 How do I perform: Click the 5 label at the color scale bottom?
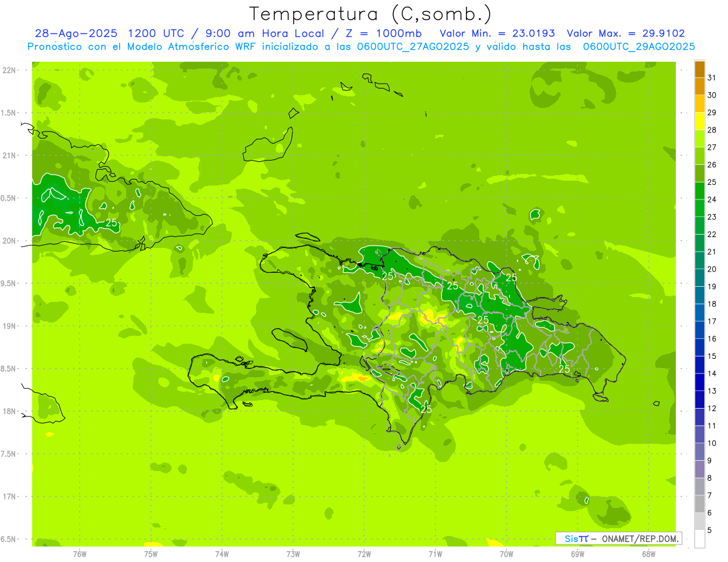[x=709, y=530]
